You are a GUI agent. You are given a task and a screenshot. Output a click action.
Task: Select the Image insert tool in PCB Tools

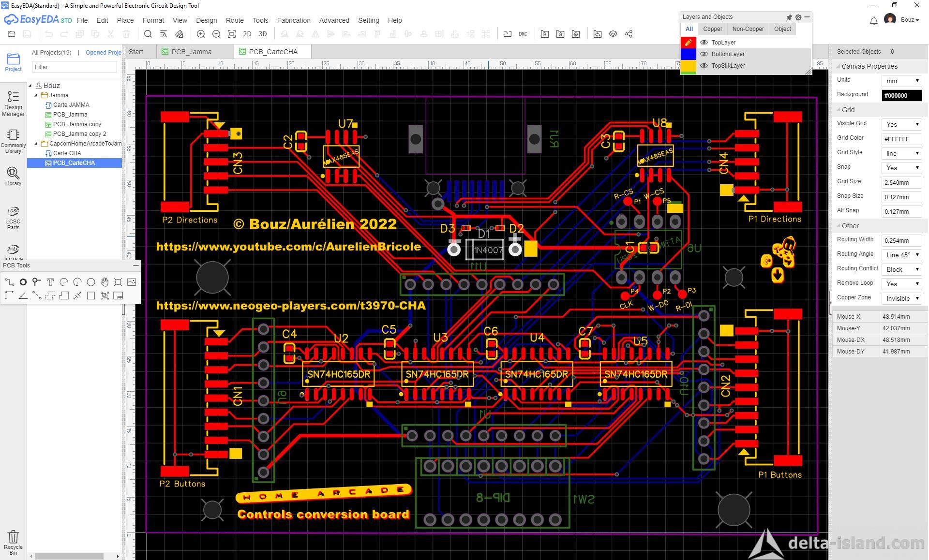pyautogui.click(x=132, y=282)
